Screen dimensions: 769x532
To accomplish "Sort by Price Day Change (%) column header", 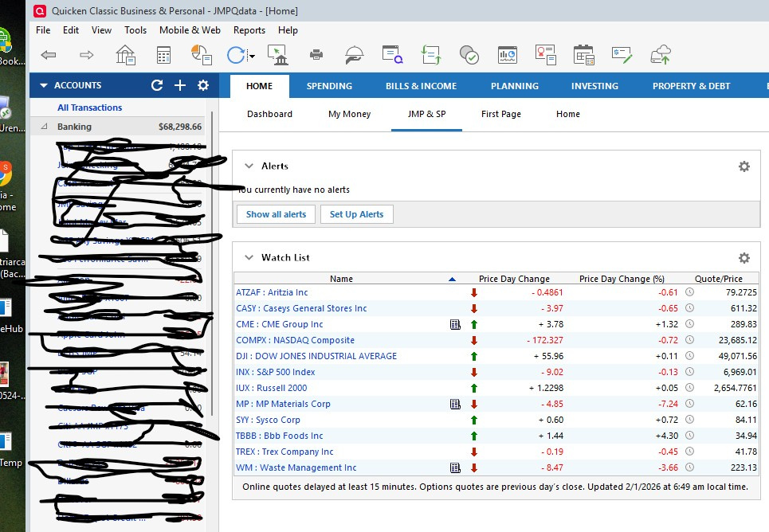I will tap(622, 279).
